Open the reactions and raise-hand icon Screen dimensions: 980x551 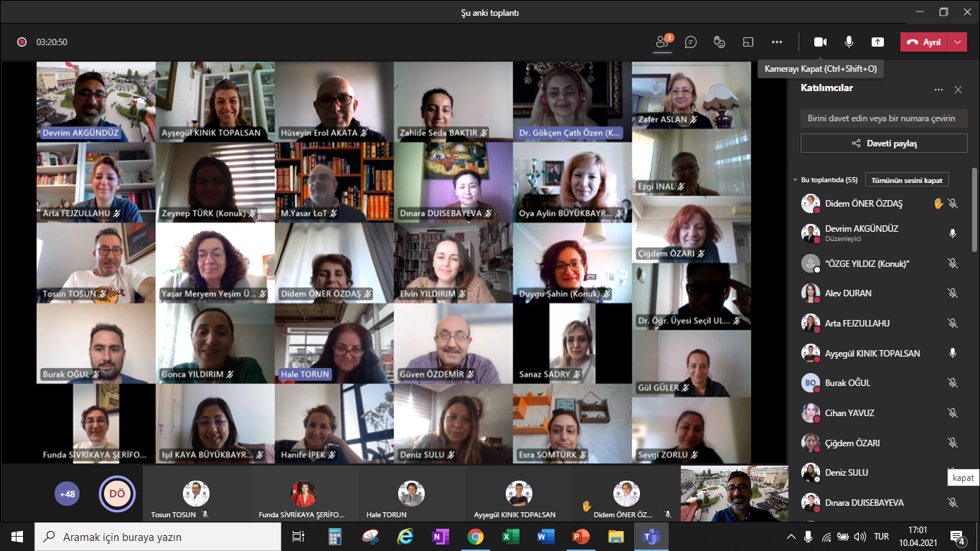(720, 42)
